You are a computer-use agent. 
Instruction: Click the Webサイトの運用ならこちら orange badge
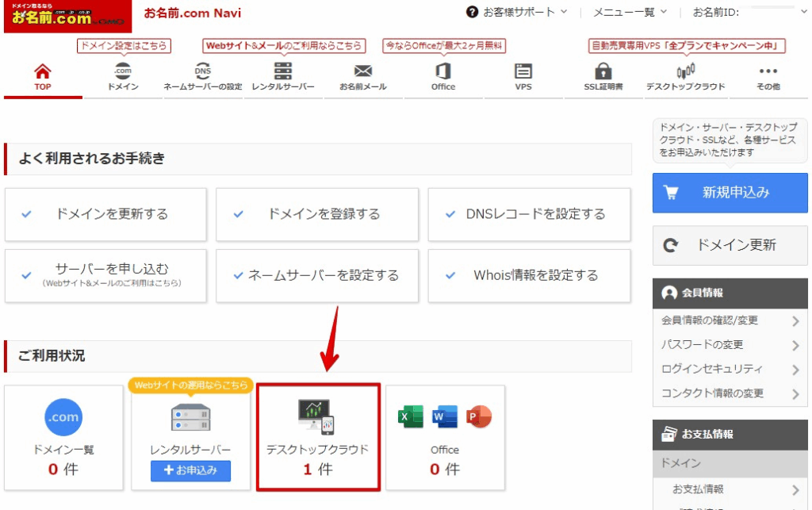(x=190, y=385)
